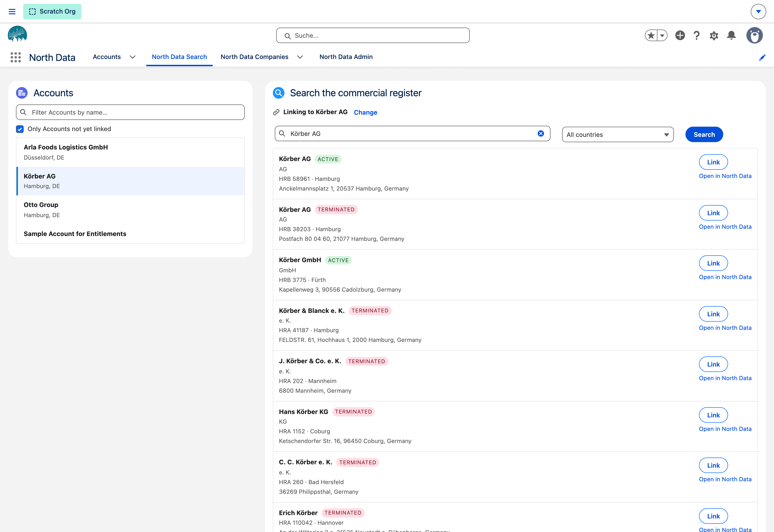Expand the North Data Companies tab chevron
Screen dimensions: 774x532
[x=300, y=57]
